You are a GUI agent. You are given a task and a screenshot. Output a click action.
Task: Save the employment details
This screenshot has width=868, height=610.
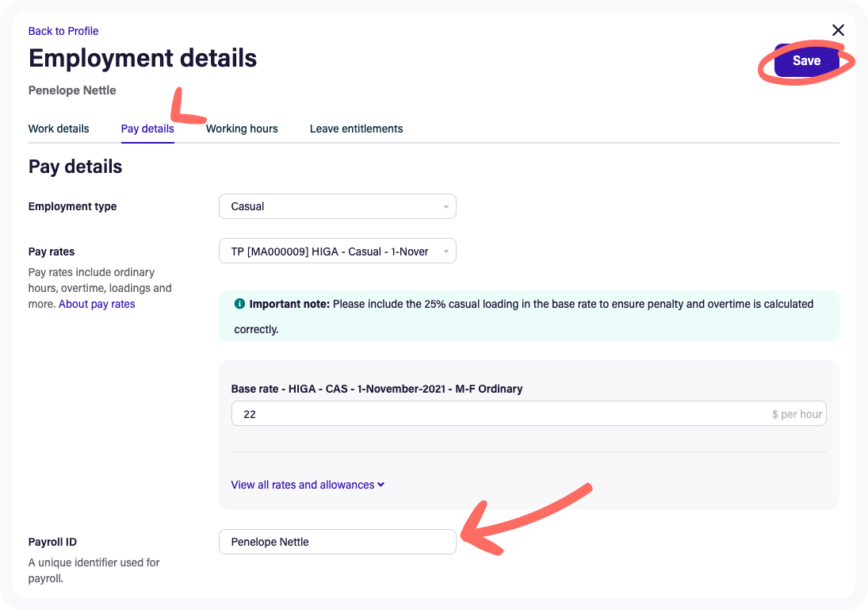pos(807,60)
